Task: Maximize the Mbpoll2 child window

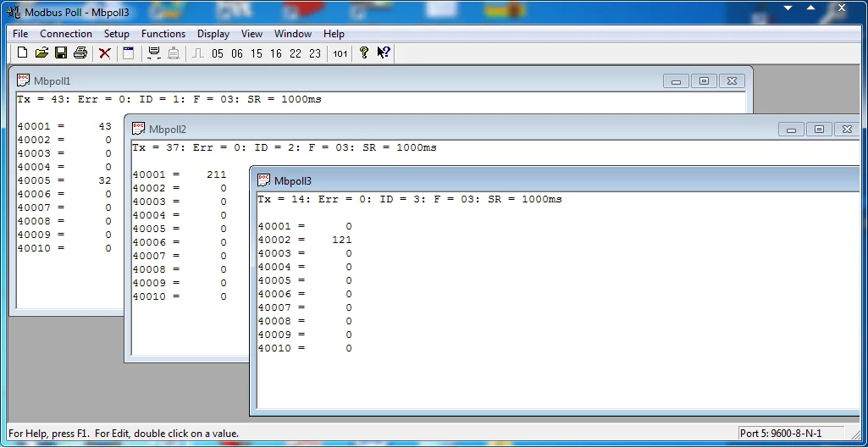Action: click(819, 130)
